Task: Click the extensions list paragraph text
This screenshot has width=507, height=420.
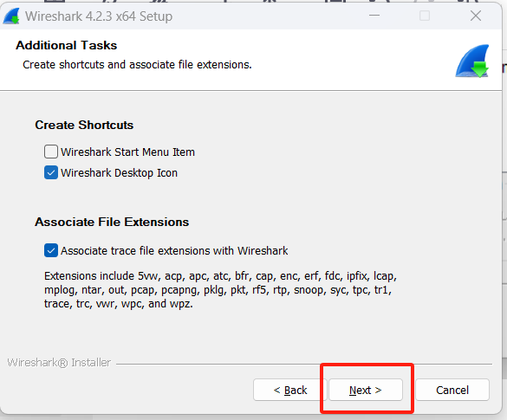Action: tap(220, 290)
